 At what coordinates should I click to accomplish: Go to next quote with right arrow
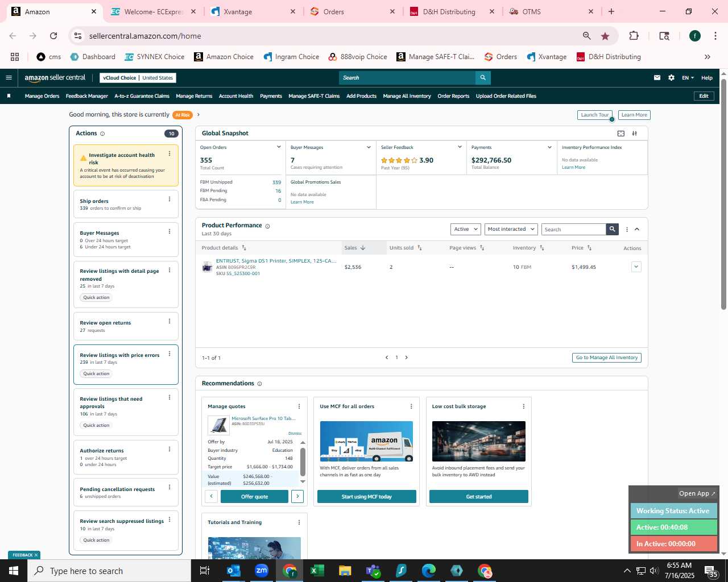[297, 497]
